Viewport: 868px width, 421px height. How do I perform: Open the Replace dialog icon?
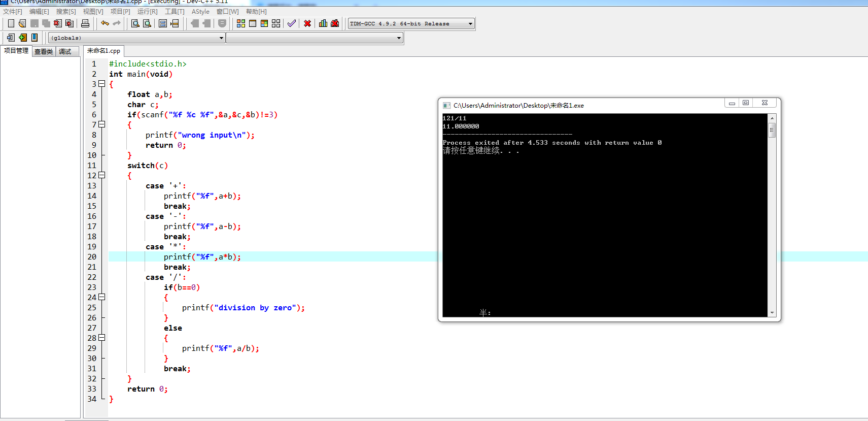click(x=147, y=23)
